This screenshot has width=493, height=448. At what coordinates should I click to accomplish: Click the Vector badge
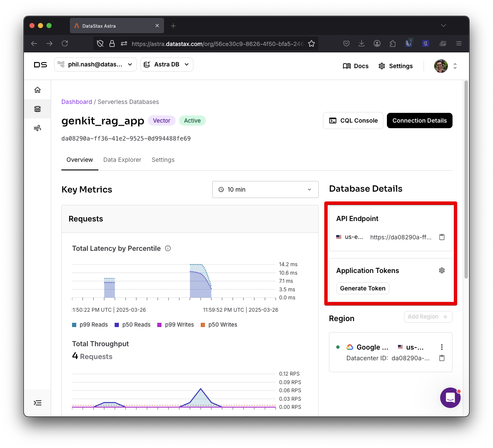point(161,121)
